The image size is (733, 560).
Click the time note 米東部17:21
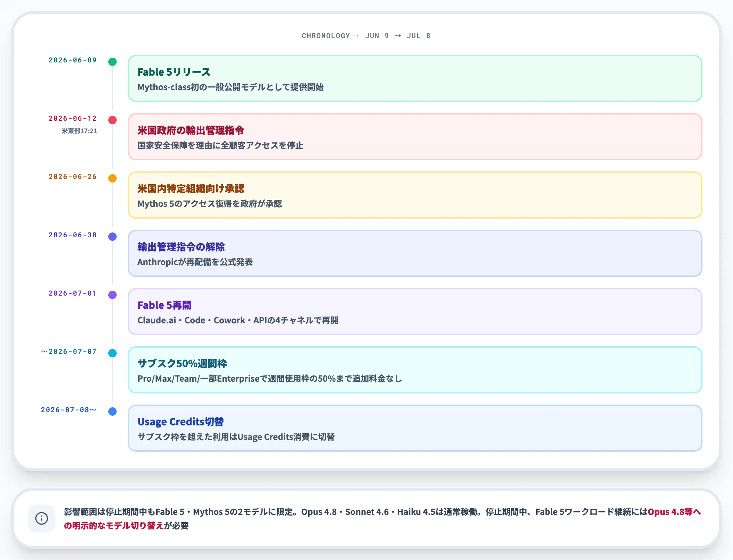coord(79,131)
